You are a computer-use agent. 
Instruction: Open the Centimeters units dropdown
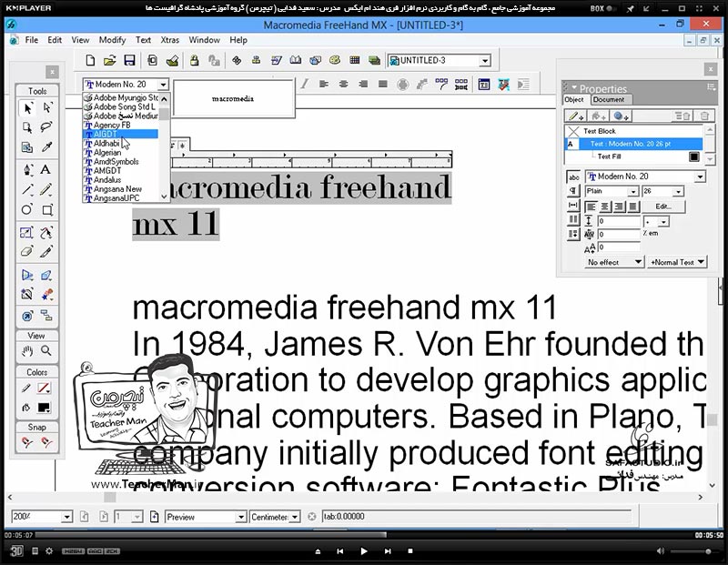tap(295, 517)
